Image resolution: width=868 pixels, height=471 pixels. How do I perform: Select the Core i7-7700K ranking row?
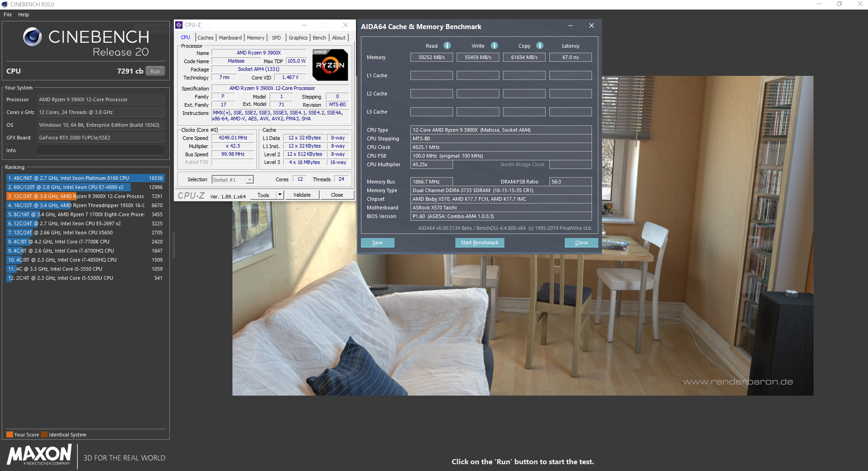click(85, 242)
